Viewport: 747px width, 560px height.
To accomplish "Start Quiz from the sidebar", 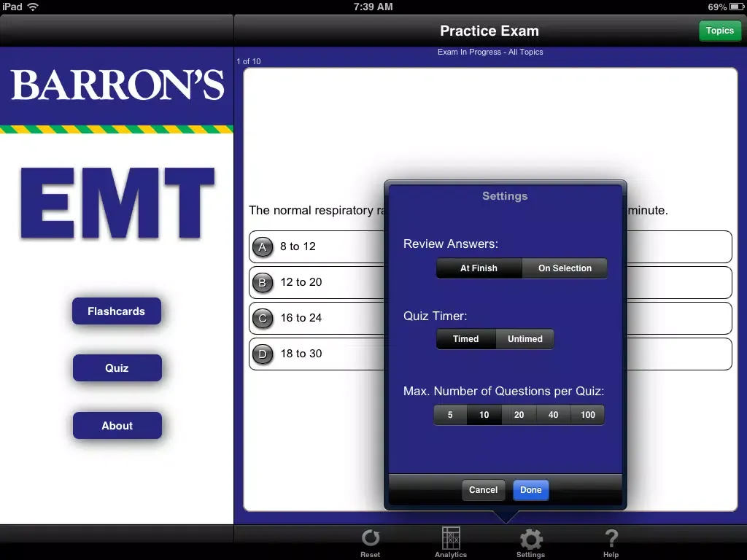I will 117,368.
